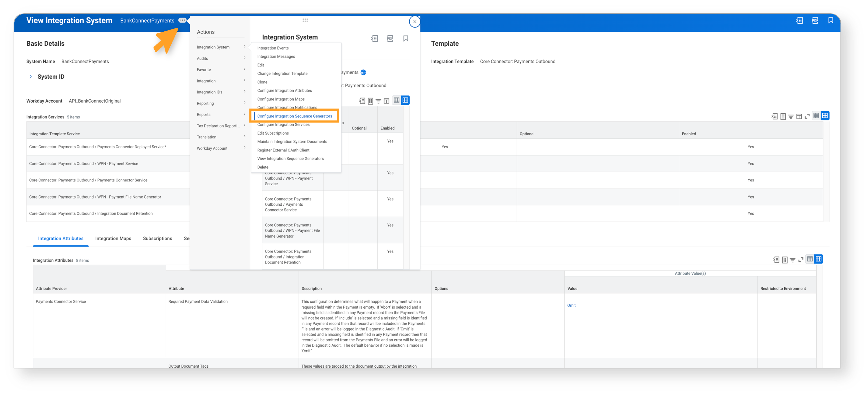Open the Integration Maps tab

tap(113, 238)
